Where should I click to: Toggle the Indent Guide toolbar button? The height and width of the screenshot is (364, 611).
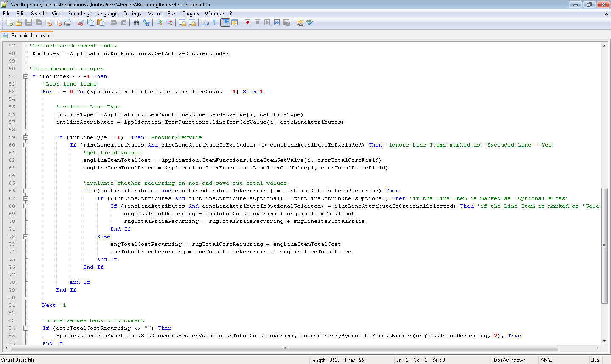coord(225,22)
